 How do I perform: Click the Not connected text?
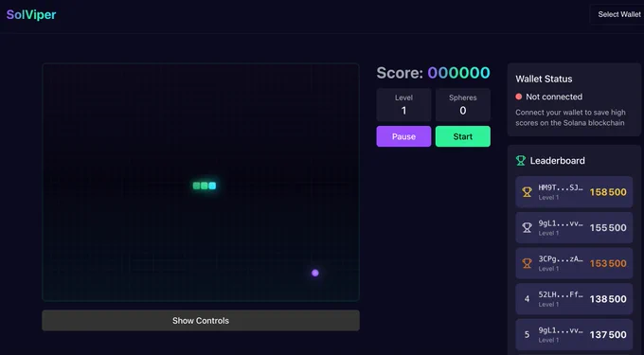[554, 97]
